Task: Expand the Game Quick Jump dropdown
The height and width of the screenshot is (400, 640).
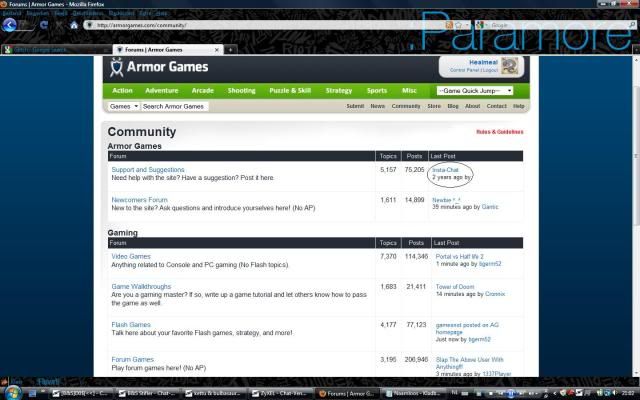Action: point(475,91)
